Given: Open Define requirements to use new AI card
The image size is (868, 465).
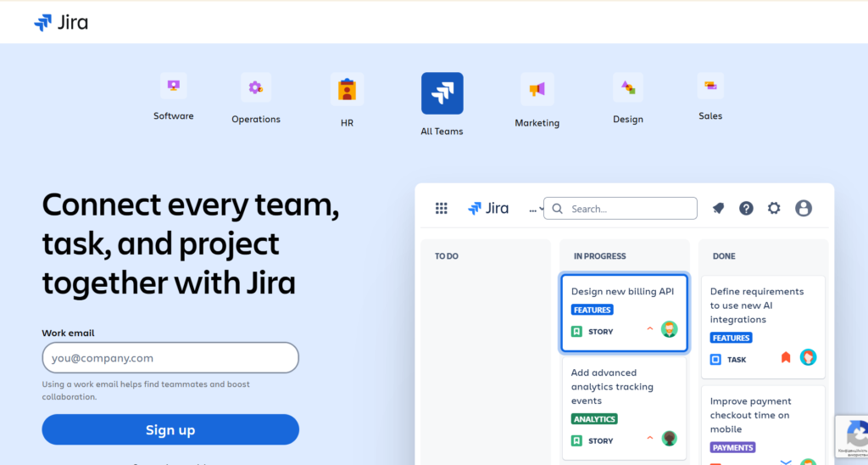Looking at the screenshot, I should pos(763,327).
